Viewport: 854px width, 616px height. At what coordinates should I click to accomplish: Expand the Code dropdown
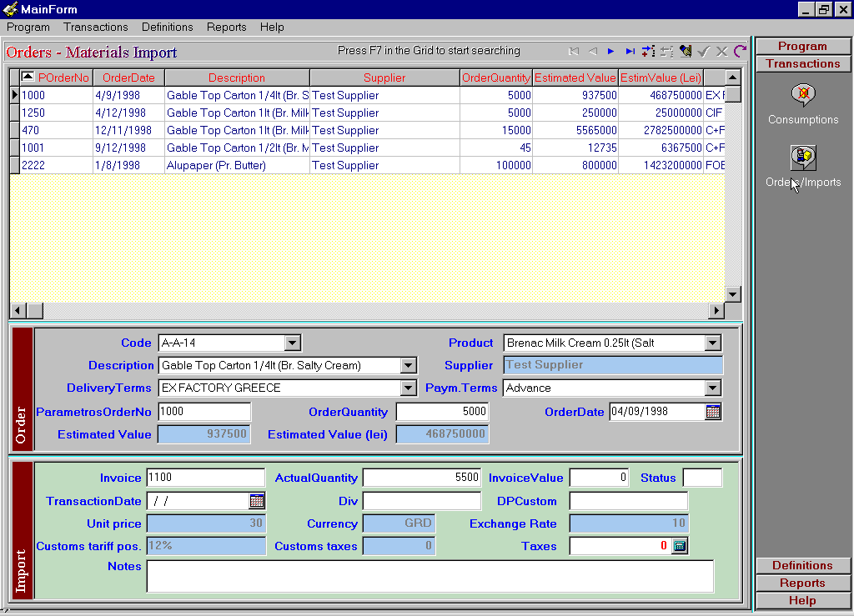click(292, 343)
